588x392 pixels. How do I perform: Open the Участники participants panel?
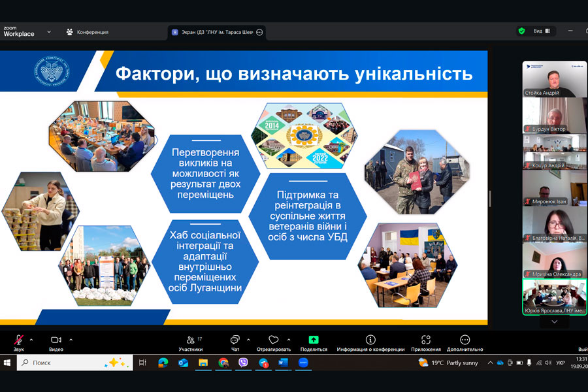(x=191, y=343)
